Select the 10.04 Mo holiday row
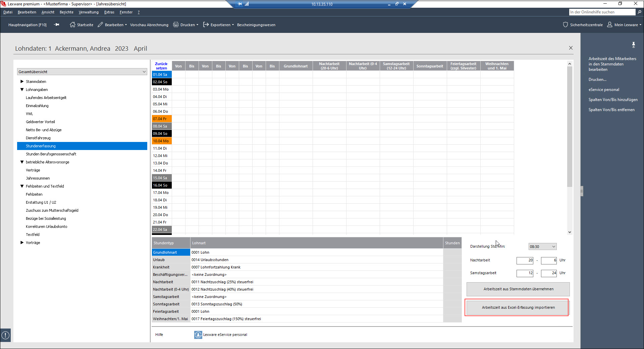This screenshot has height=349, width=644. tap(162, 141)
